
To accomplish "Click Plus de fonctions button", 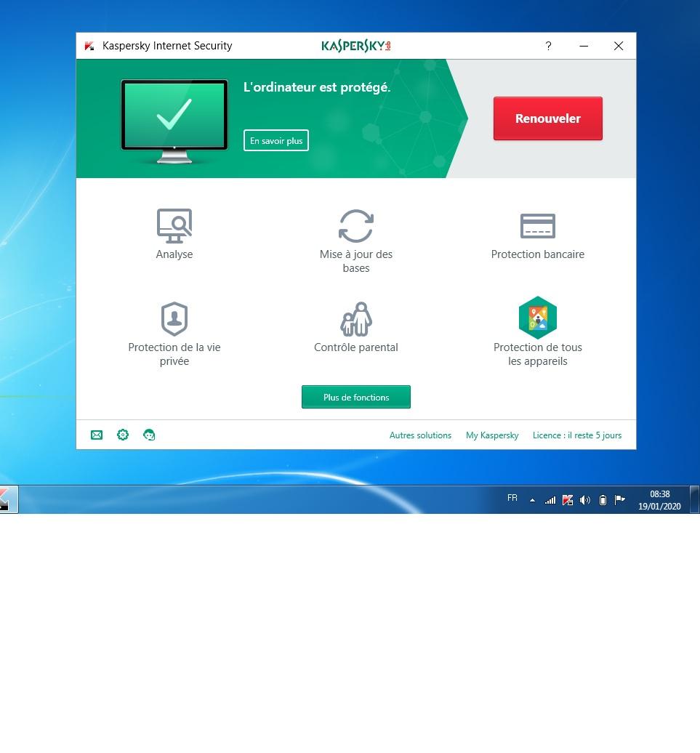I will pos(355,397).
